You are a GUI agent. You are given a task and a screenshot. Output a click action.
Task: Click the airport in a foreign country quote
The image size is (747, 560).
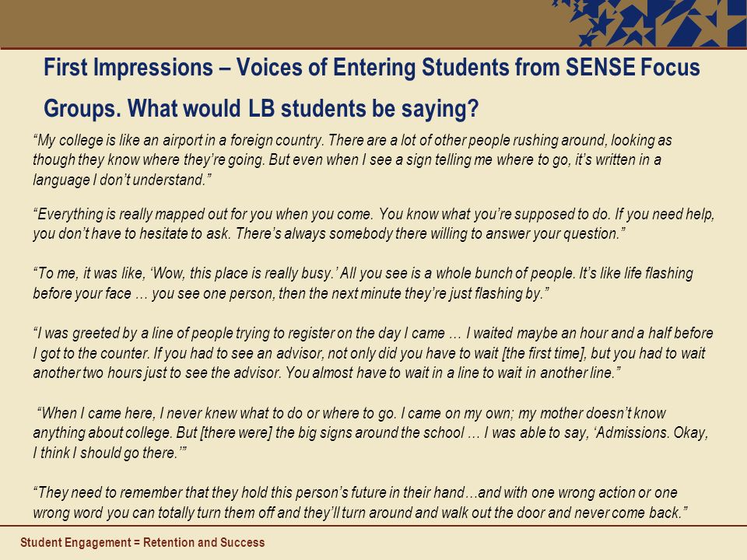tap(352, 159)
